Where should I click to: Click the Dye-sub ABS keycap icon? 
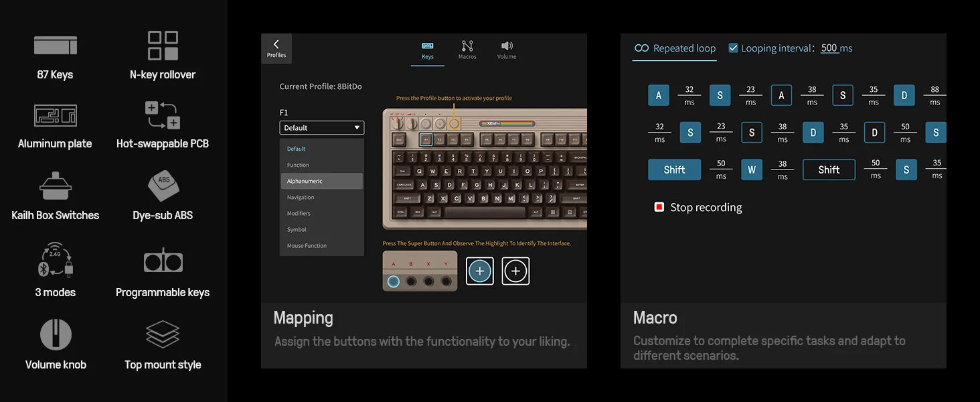point(162,186)
